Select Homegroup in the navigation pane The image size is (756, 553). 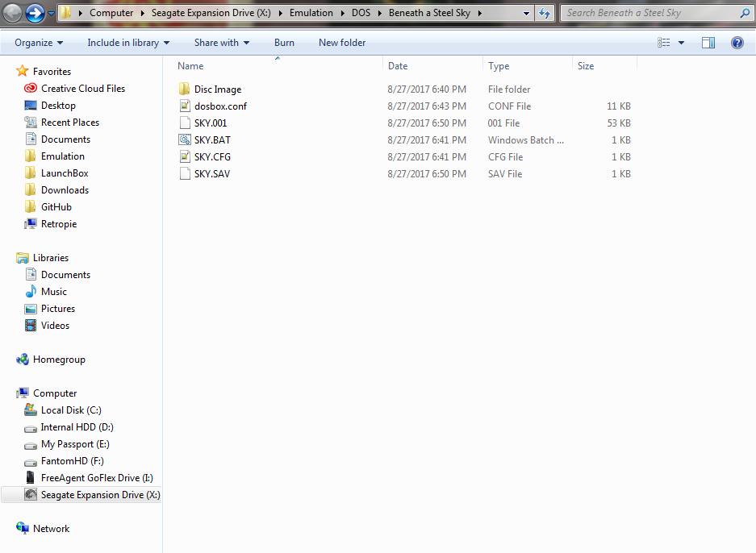(59, 360)
